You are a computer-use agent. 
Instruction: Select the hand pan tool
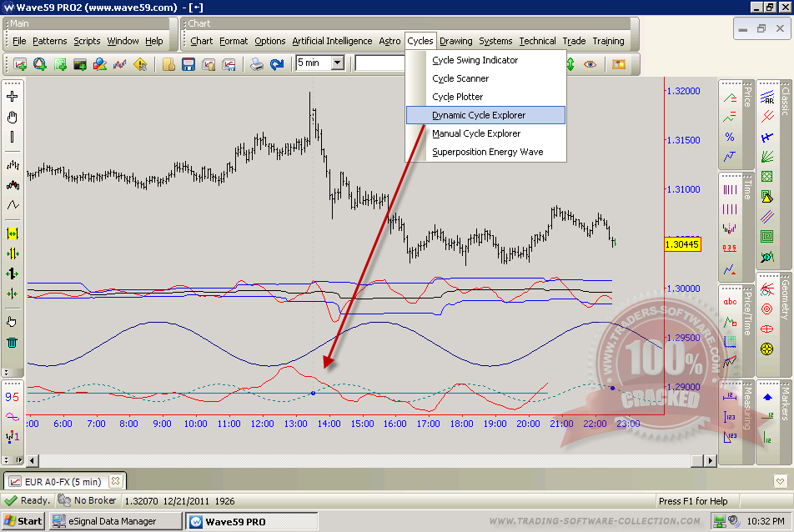pos(12,118)
